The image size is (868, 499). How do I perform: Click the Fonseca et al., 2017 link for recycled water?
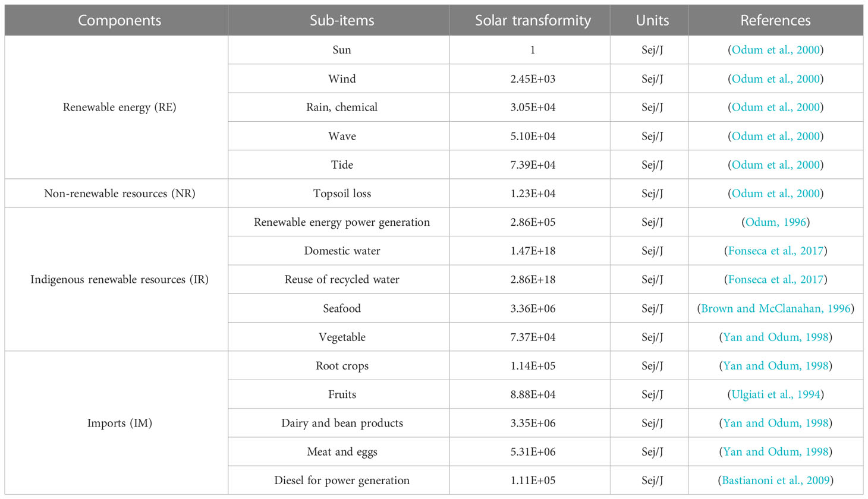[x=775, y=279]
